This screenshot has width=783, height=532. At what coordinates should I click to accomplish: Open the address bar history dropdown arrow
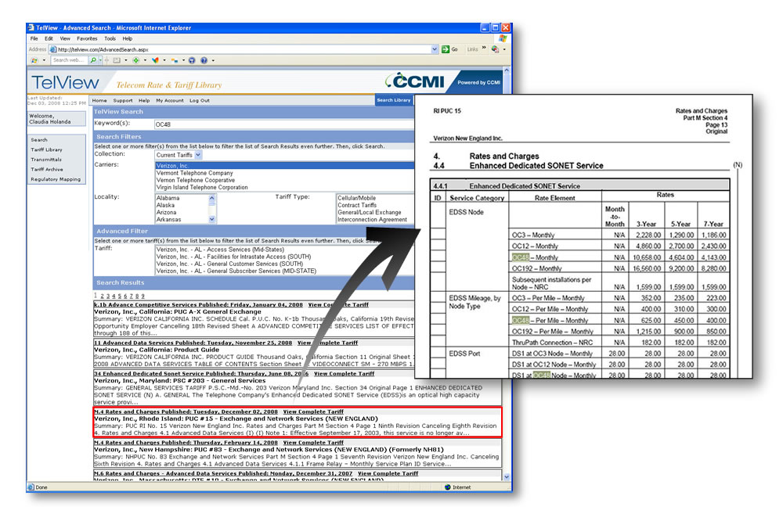point(435,49)
